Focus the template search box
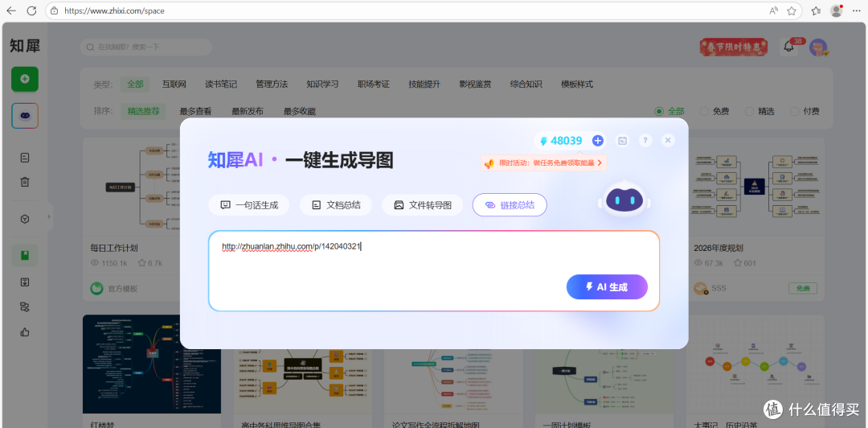 tap(146, 47)
